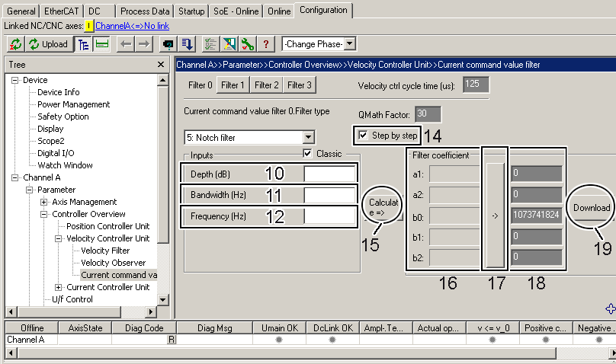Image resolution: width=616 pixels, height=364 pixels.
Task: Switch to the General tab
Action: 21,11
